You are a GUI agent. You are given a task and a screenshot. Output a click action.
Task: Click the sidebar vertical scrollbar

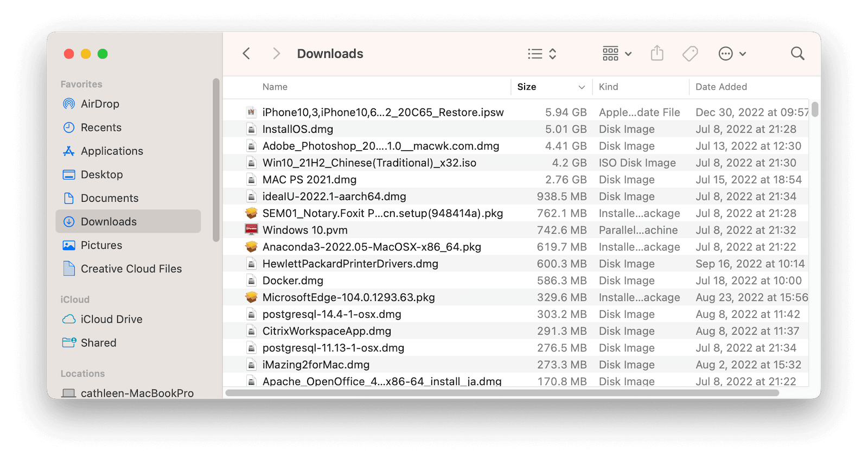point(216,160)
